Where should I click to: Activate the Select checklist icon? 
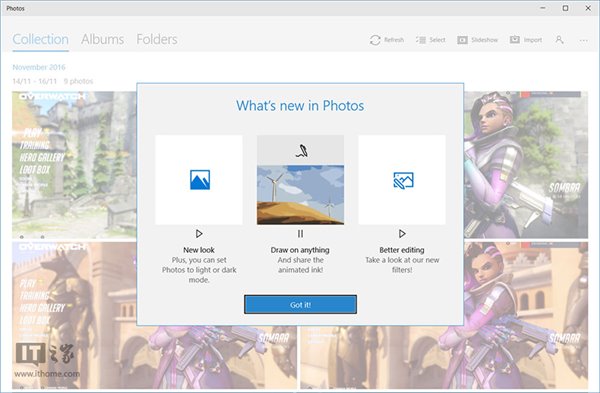pos(421,40)
